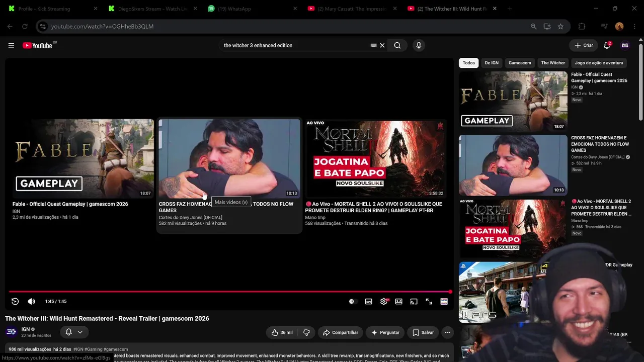This screenshot has width=644, height=362.
Task: Play the Fable end-screen video suggestion
Action: [83, 159]
